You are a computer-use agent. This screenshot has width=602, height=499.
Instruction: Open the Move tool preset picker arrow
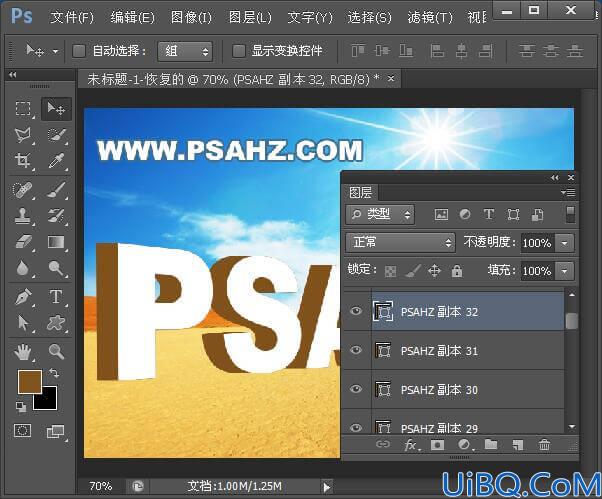pos(55,51)
